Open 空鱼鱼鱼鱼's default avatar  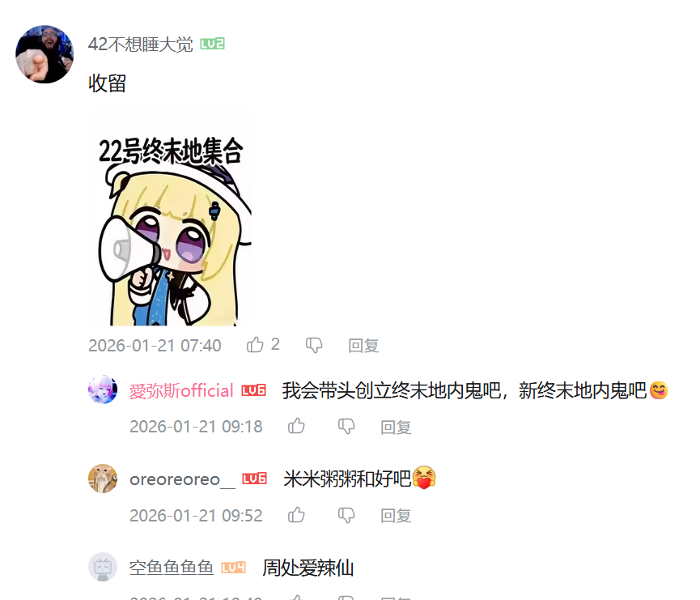103,567
